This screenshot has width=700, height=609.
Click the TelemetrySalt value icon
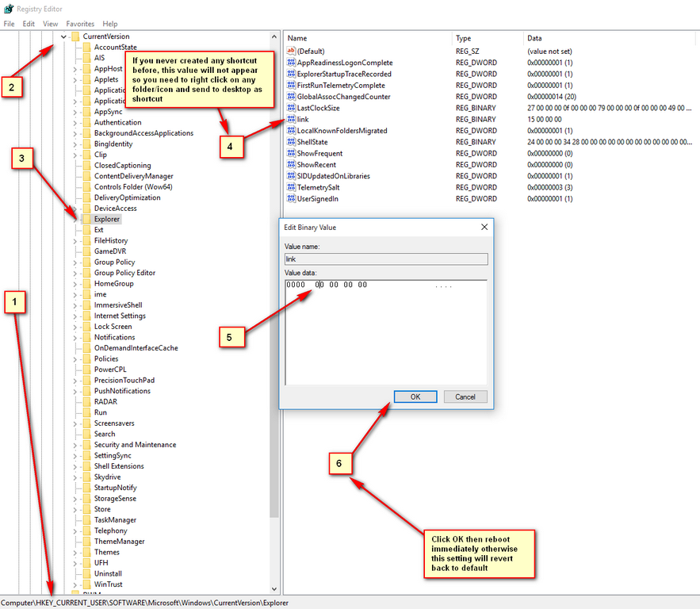pos(292,187)
